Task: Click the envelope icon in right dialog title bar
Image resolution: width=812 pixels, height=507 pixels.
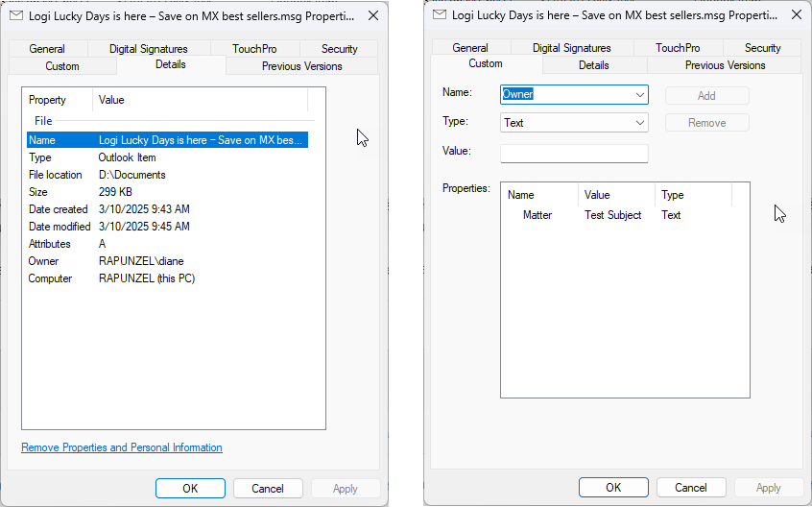Action: pyautogui.click(x=440, y=15)
